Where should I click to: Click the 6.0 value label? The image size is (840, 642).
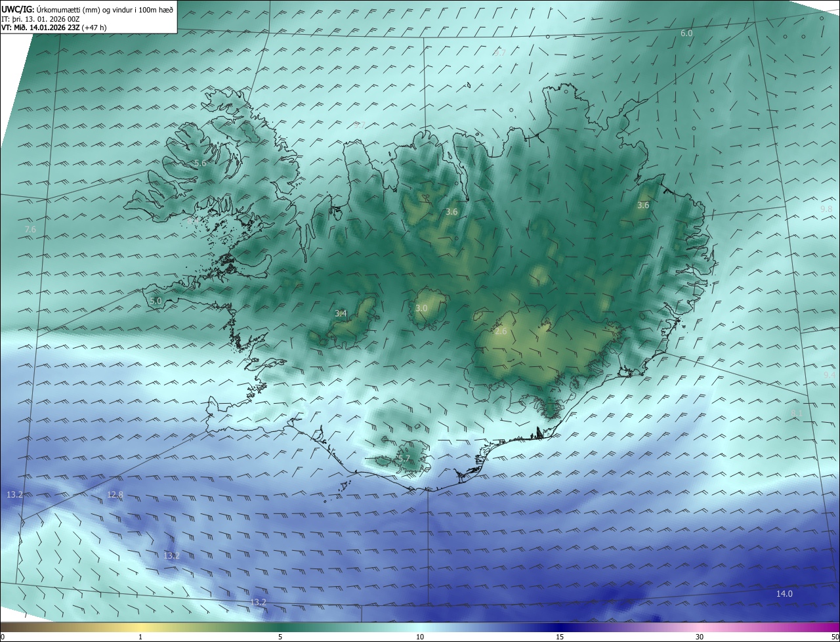[x=686, y=33]
